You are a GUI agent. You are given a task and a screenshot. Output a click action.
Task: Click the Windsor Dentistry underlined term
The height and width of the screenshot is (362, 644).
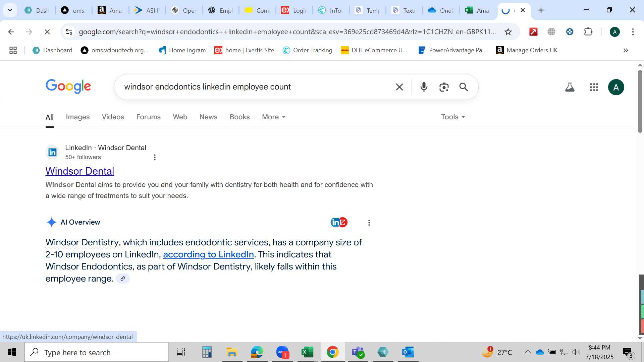[82, 242]
